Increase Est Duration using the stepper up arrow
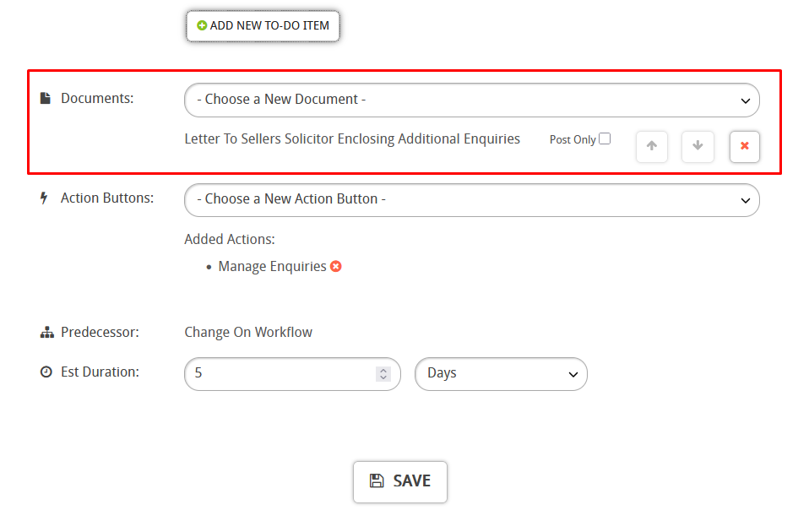 (383, 369)
